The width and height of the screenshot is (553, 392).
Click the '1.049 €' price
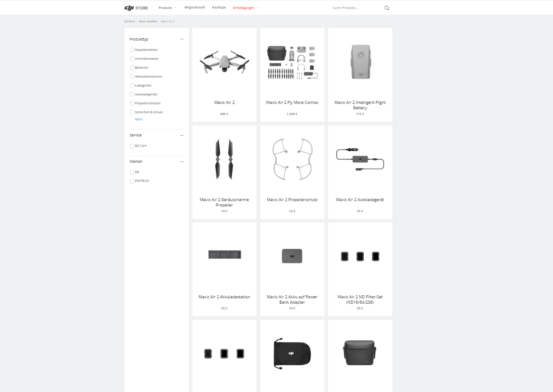tap(292, 114)
